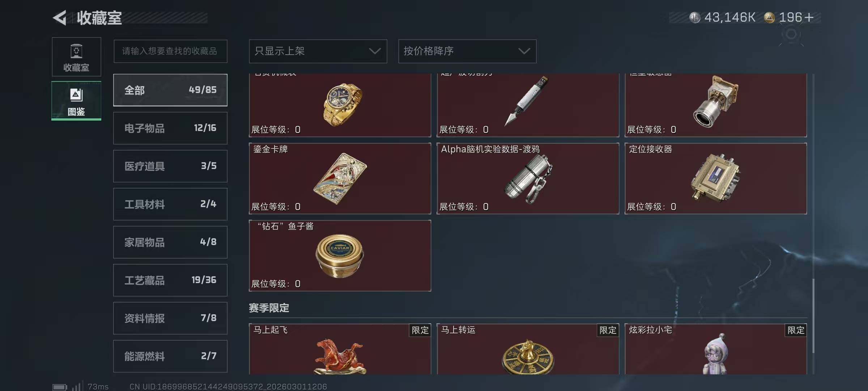Select the 医疗道具 category
Viewport: 868px width, 391px height.
[x=170, y=166]
